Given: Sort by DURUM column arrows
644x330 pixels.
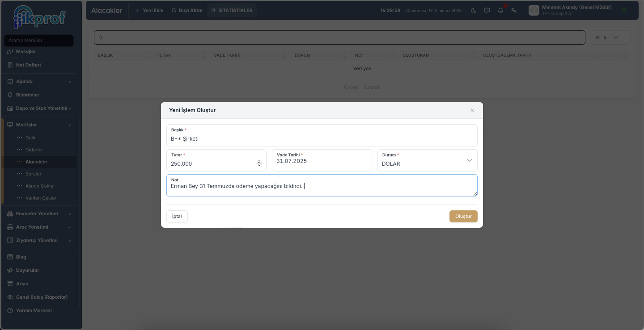Looking at the screenshot, I should point(345,55).
